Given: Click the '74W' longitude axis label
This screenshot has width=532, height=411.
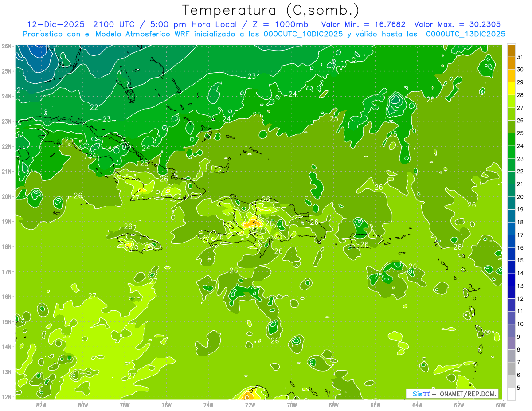Looking at the screenshot, I should [208, 405].
